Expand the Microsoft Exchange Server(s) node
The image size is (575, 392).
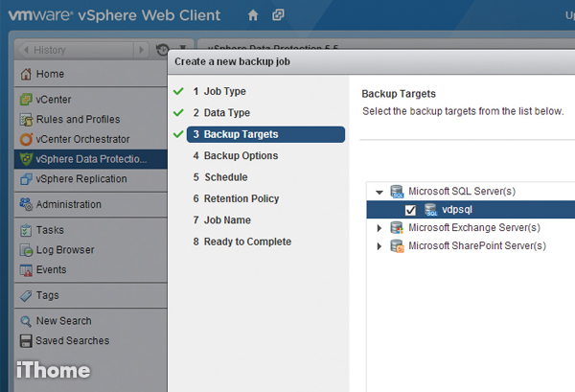tap(379, 228)
